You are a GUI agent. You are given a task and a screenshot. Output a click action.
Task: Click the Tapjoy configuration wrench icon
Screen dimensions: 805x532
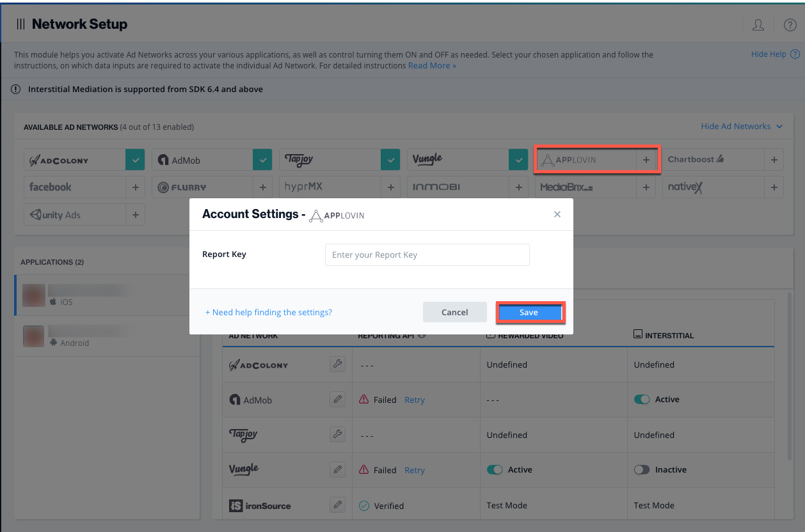click(337, 434)
